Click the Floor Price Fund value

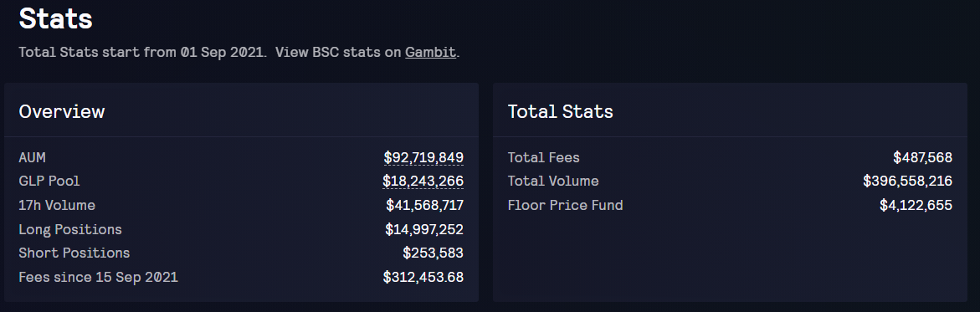click(916, 205)
